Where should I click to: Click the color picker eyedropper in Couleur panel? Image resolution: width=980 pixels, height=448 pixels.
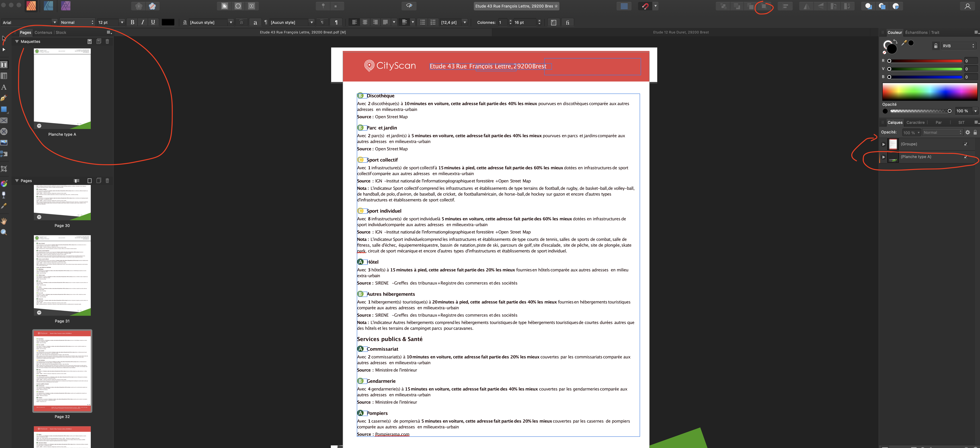[x=904, y=43]
